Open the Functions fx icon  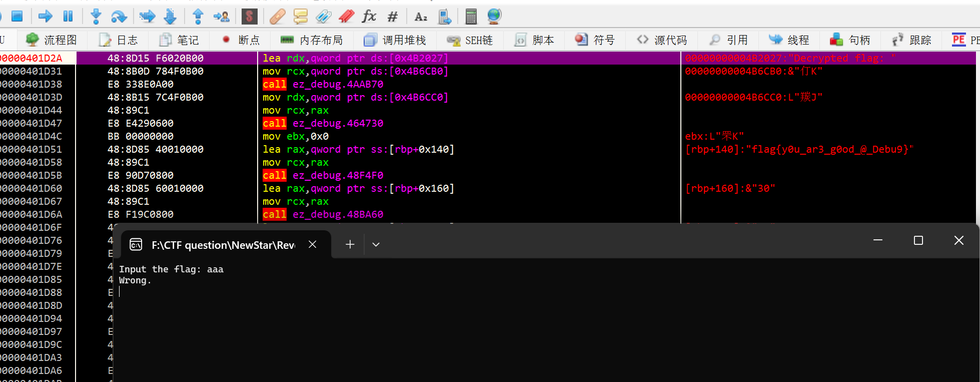point(369,17)
